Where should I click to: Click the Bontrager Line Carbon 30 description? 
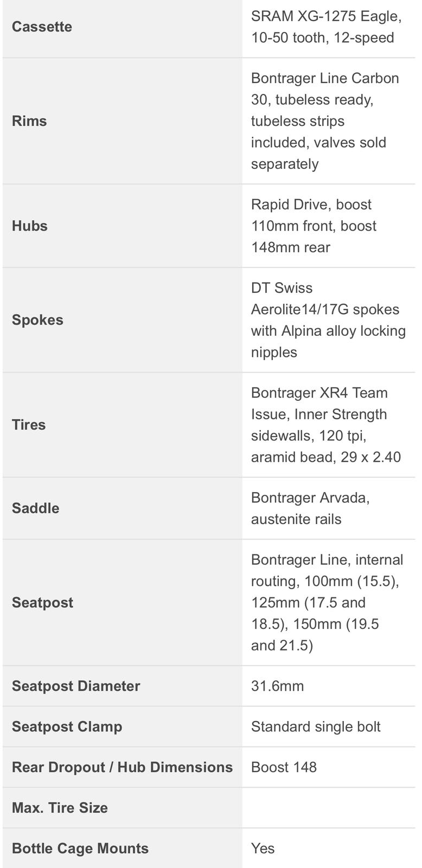coord(325,121)
